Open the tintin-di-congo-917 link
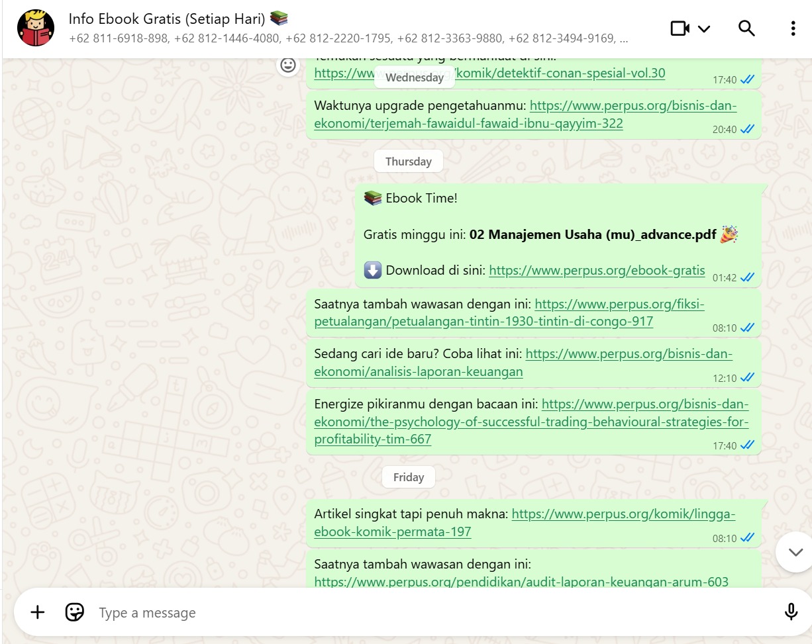 tap(509, 313)
